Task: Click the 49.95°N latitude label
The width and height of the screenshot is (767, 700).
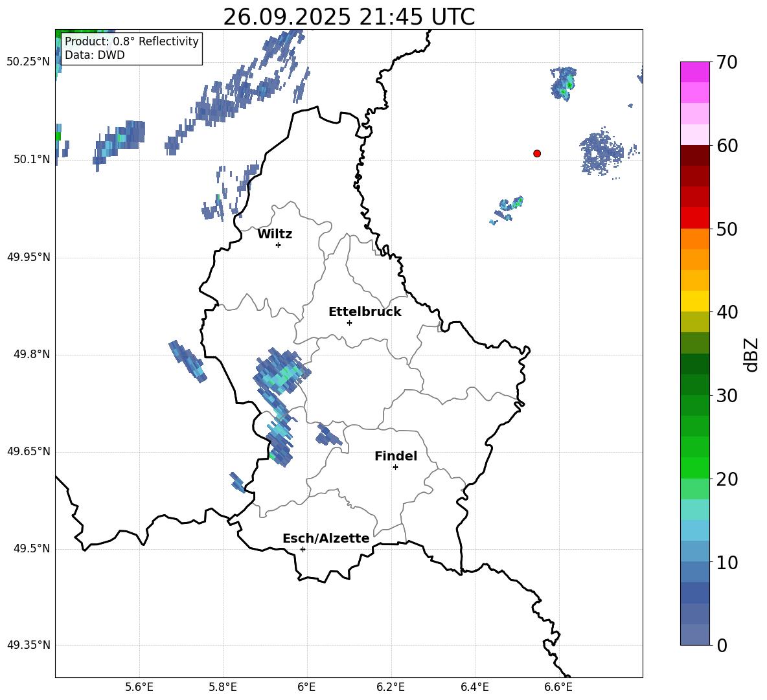Action: (28, 257)
